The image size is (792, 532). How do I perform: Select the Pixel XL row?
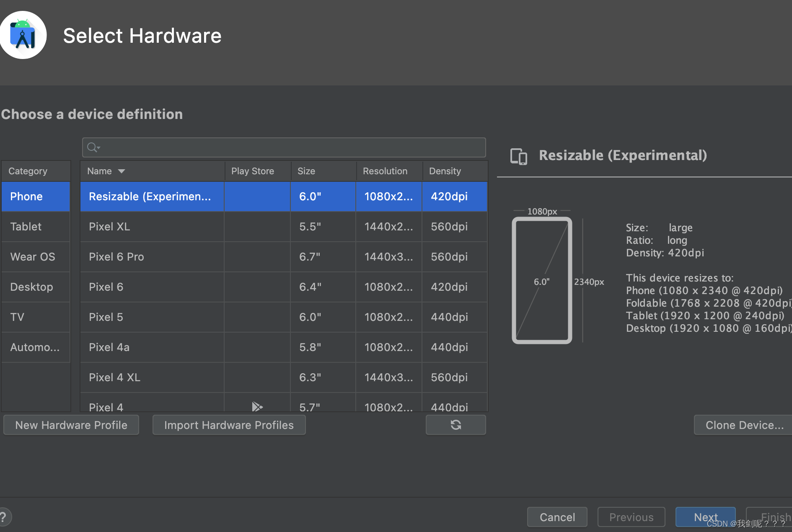[284, 227]
